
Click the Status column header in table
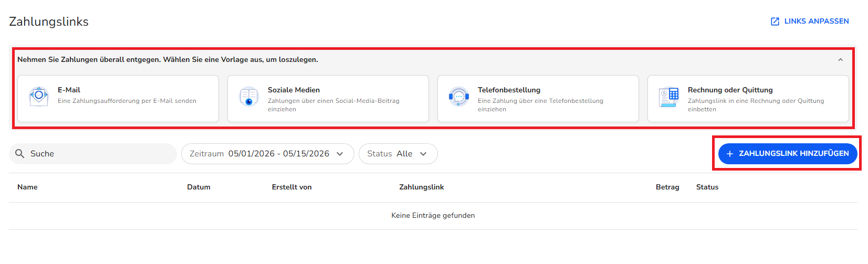click(x=707, y=187)
